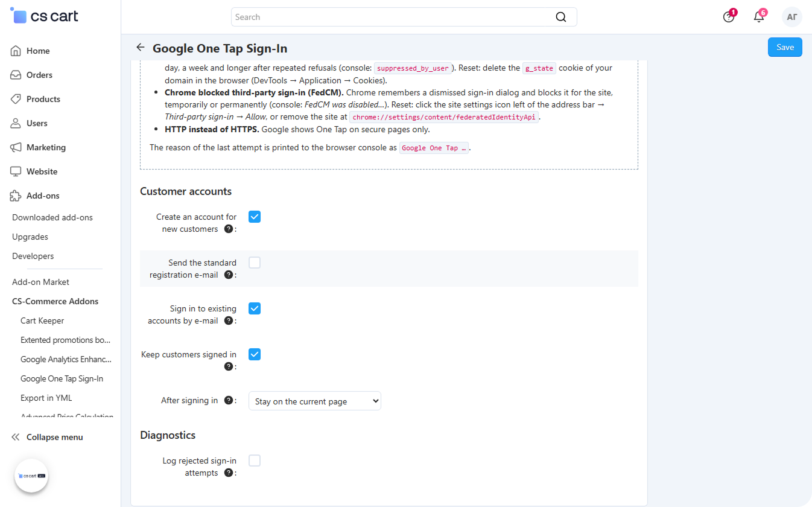Enable Send the standard registration e-mail

(x=255, y=263)
